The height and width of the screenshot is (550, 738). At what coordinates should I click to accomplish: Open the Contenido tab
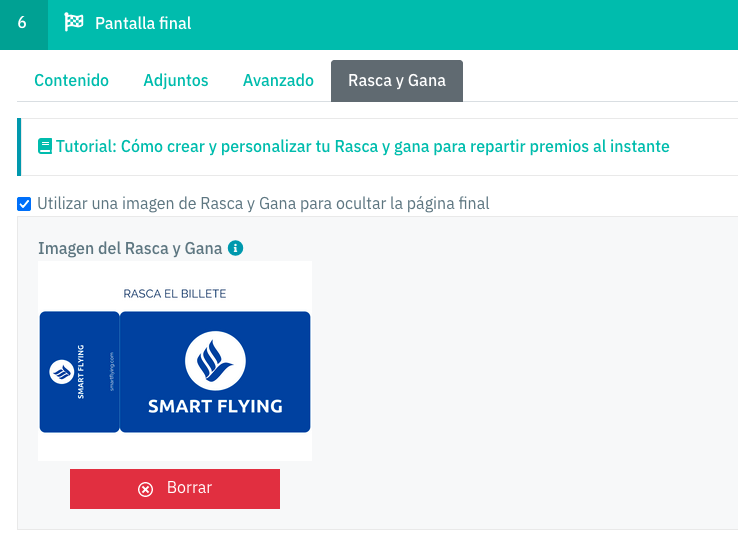72,80
